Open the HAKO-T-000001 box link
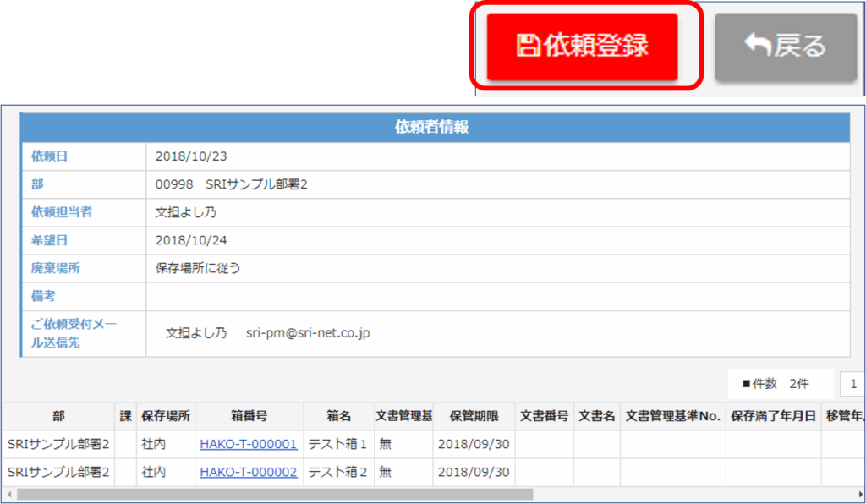Image resolution: width=866 pixels, height=504 pixels. tap(248, 444)
